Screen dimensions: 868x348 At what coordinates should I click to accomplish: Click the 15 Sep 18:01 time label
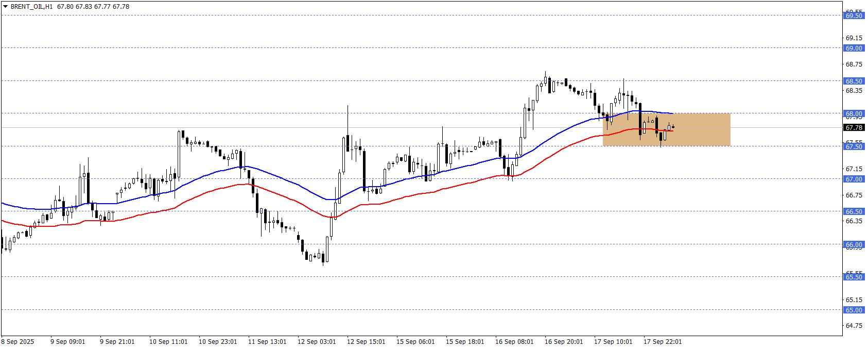(465, 341)
